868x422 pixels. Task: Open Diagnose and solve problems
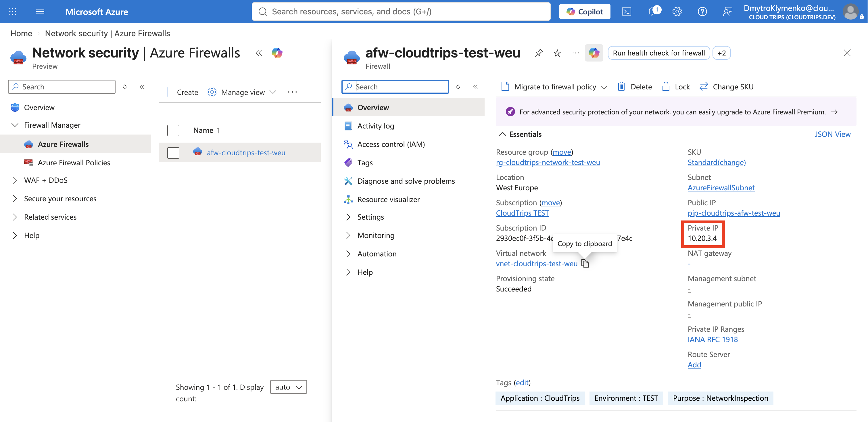[x=406, y=181]
